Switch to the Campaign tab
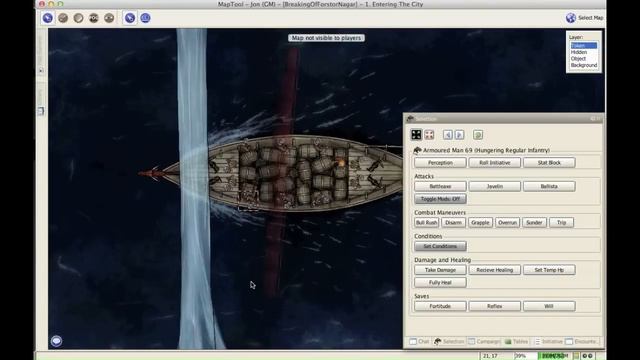640x360 pixels. tap(484, 342)
